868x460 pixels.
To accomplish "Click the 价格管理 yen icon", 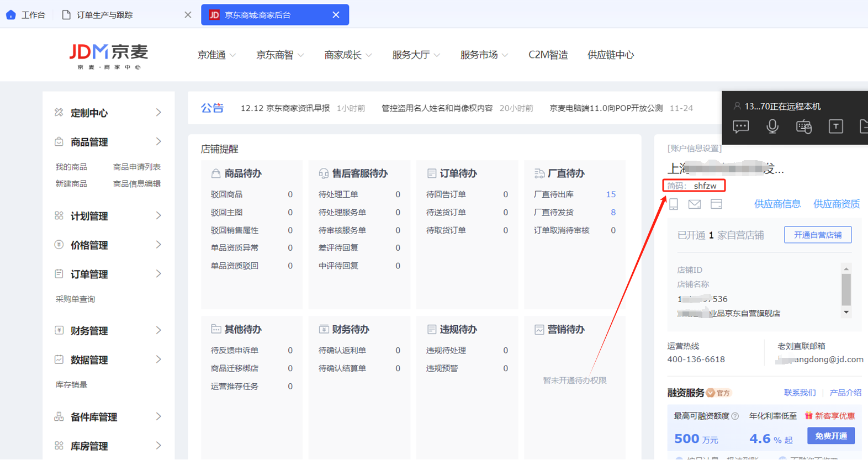I will pos(59,245).
